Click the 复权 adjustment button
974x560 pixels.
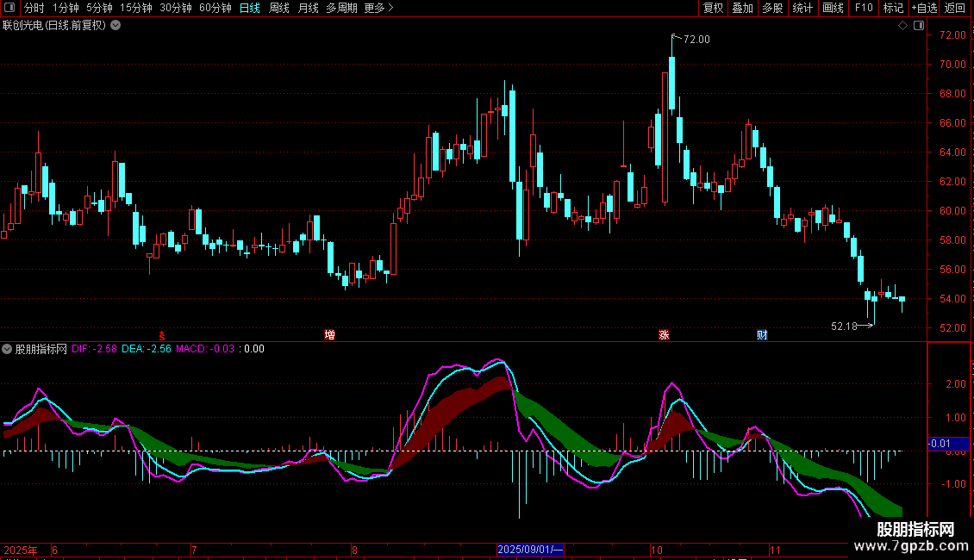click(713, 8)
